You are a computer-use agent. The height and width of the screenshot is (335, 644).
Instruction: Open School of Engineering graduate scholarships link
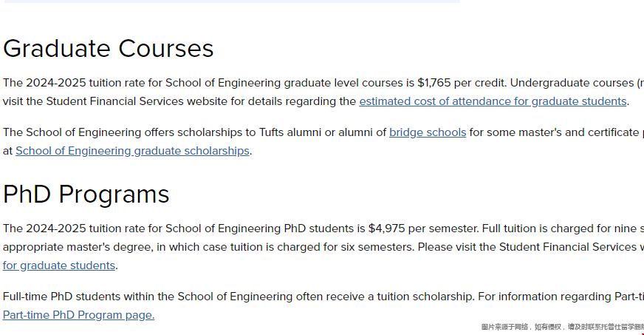[132, 151]
